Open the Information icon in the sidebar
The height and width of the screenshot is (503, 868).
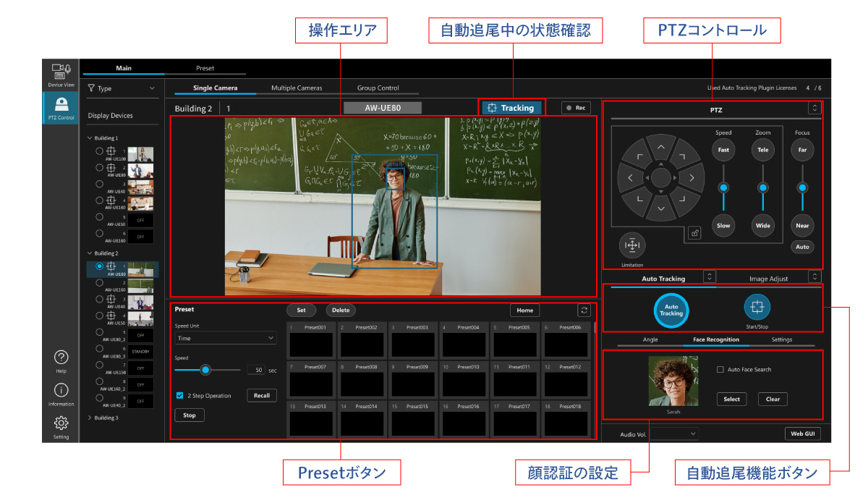[x=61, y=391]
